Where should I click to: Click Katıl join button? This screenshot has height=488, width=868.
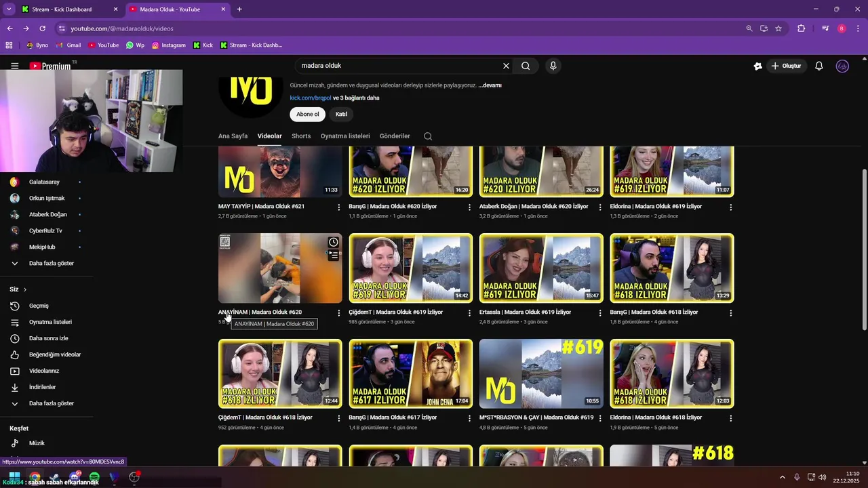(341, 115)
